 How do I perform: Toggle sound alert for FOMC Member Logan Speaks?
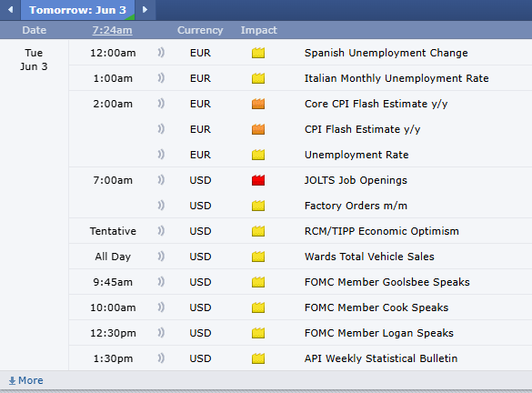coord(161,333)
